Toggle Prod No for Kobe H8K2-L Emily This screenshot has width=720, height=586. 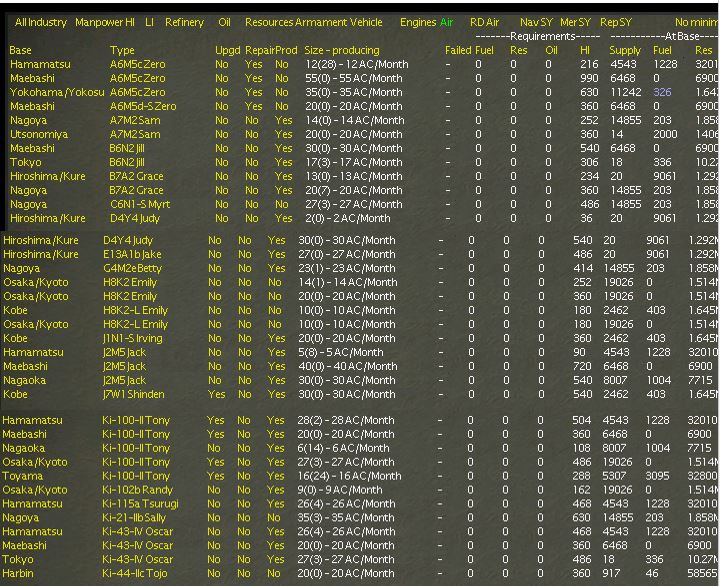point(275,310)
